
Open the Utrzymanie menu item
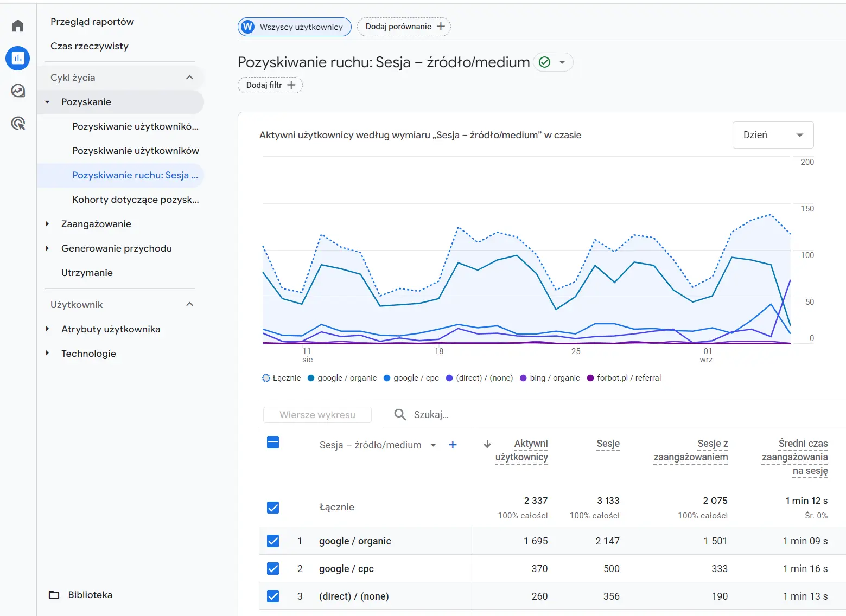pyautogui.click(x=87, y=273)
